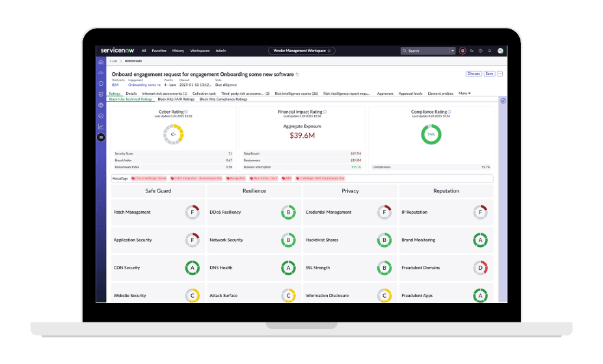
Task: Click the Cyber Rating info icon
Action: click(x=186, y=112)
